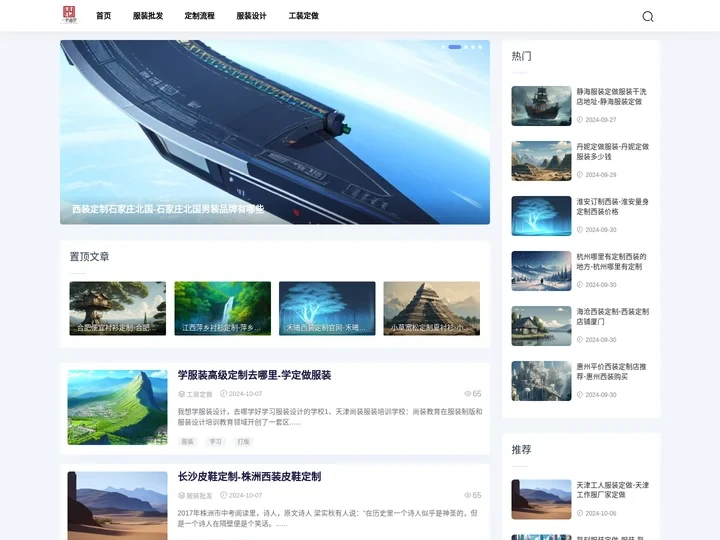The height and width of the screenshot is (540, 720).
Task: Click the glowing blue tree thumbnail in 热门
Action: pos(541,216)
